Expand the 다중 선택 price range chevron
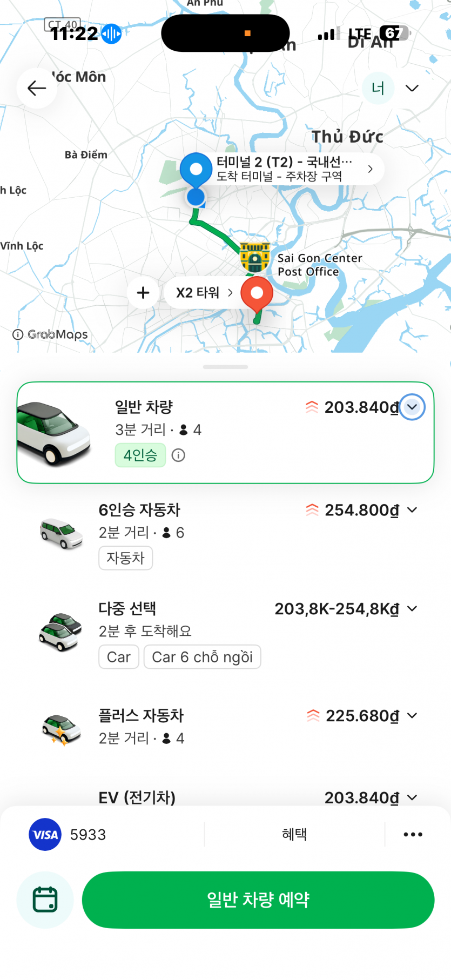Image resolution: width=451 pixels, height=980 pixels. pos(412,609)
